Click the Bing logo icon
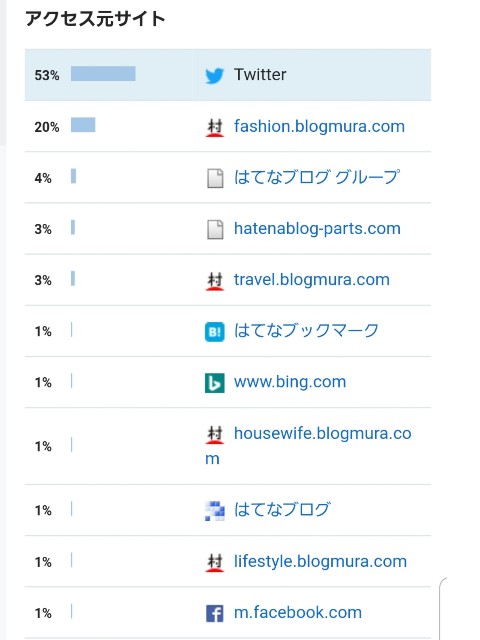The height and width of the screenshot is (640, 480). pyautogui.click(x=214, y=383)
